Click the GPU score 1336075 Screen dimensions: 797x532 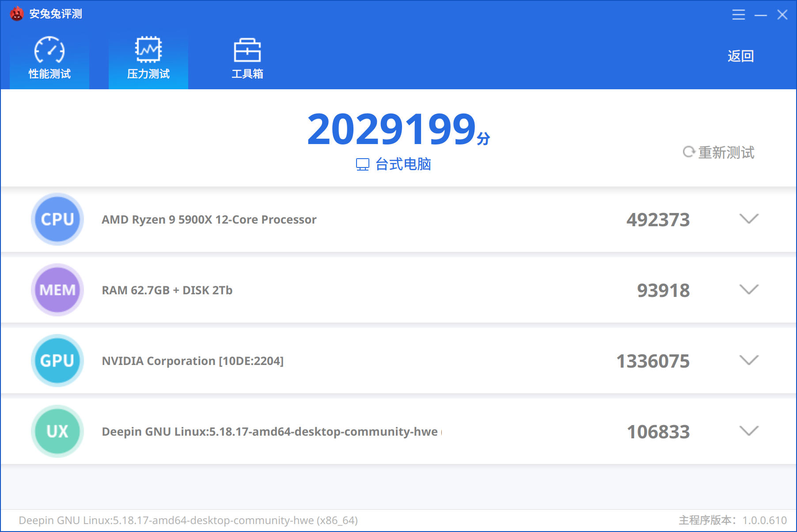coord(653,361)
